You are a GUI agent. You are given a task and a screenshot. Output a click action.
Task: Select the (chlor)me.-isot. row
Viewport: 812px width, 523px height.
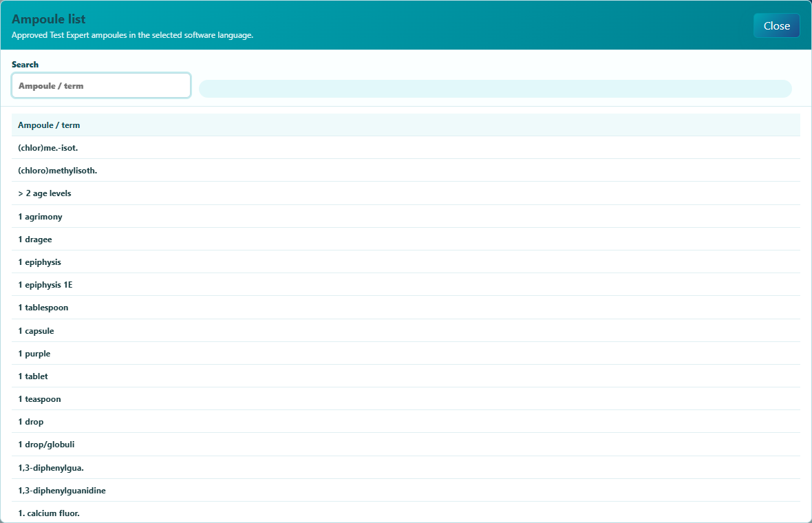point(405,147)
